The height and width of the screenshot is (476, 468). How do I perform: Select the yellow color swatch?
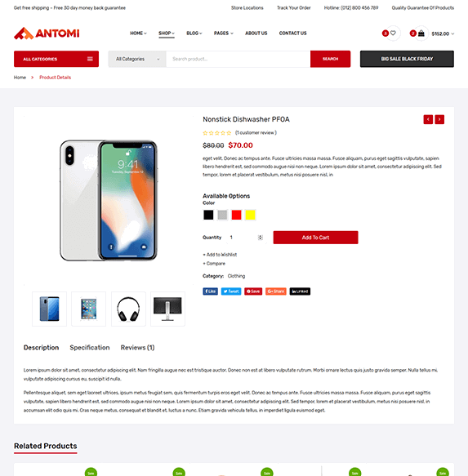[250, 215]
